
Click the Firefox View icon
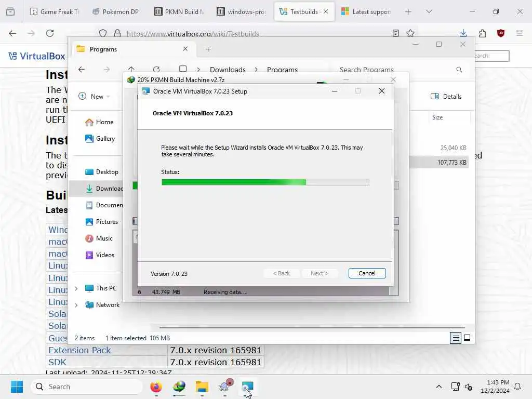click(10, 11)
